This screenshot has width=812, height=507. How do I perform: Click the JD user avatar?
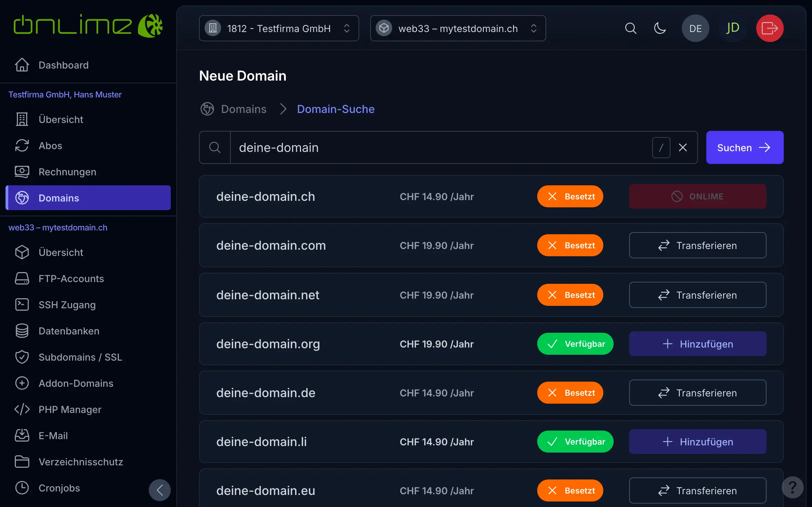coord(732,28)
